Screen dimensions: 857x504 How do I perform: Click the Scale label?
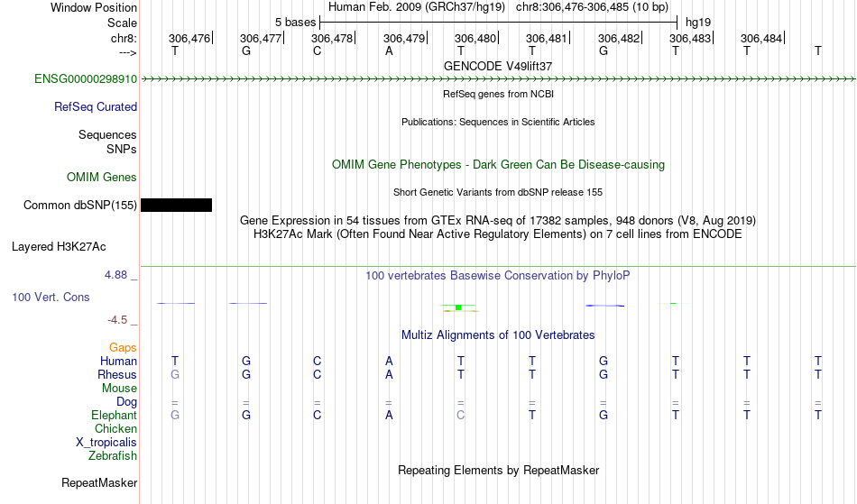[123, 23]
